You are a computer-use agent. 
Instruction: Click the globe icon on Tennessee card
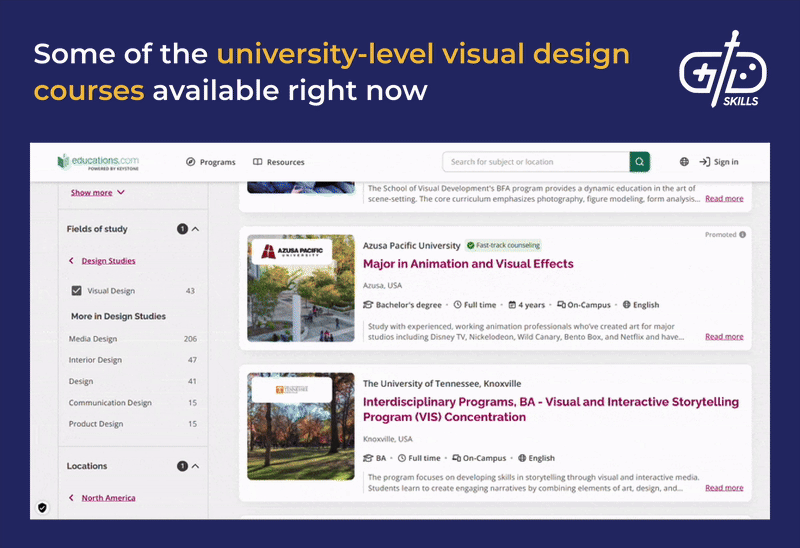coord(522,458)
